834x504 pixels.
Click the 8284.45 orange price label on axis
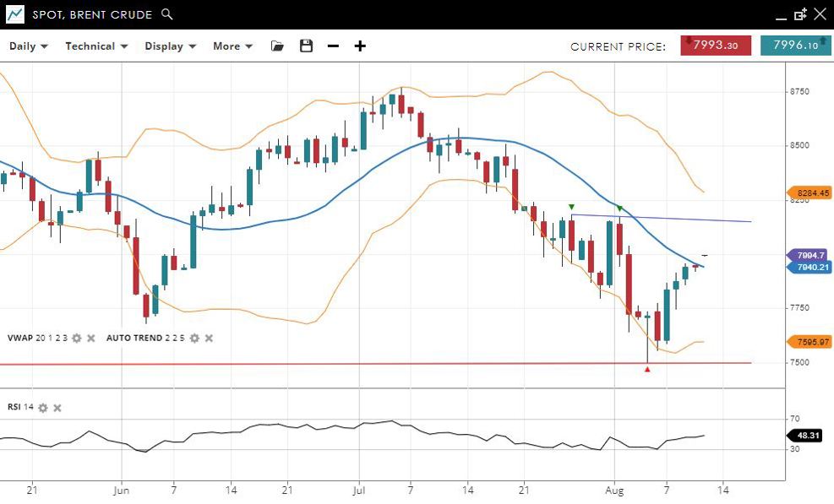coord(808,193)
